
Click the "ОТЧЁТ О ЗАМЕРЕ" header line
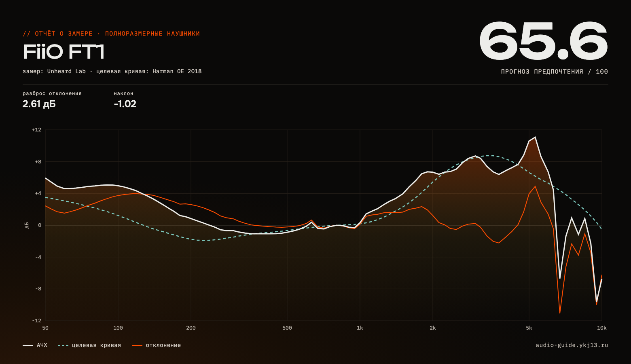coord(111,34)
